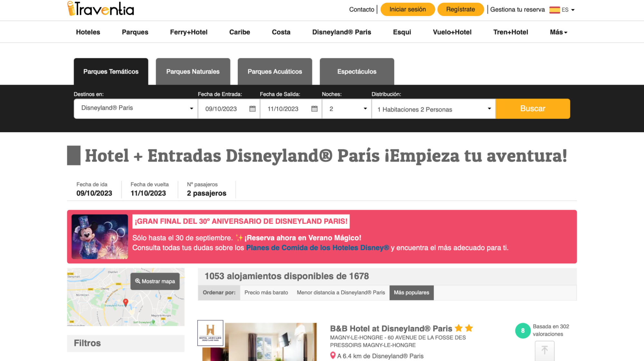
Task: Open the Tren+Hotel menu item
Action: (x=511, y=32)
